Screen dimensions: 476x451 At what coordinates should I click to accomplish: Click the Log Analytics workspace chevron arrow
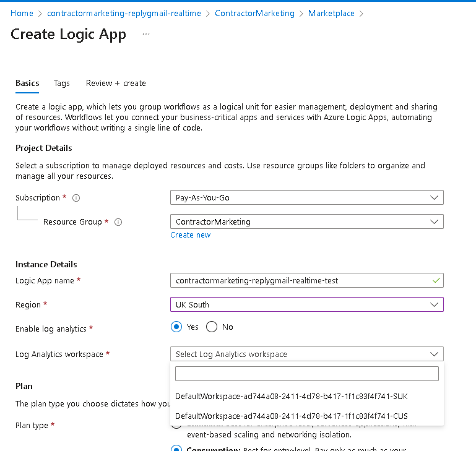434,354
